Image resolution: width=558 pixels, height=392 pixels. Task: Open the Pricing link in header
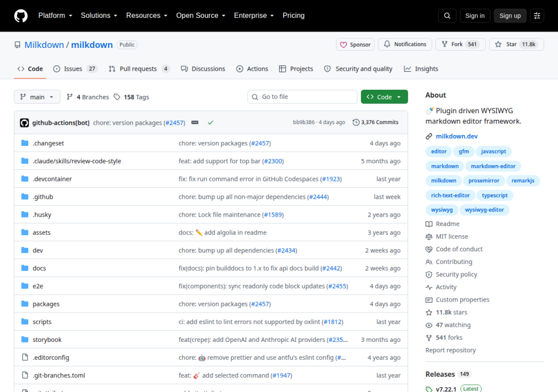tap(294, 16)
